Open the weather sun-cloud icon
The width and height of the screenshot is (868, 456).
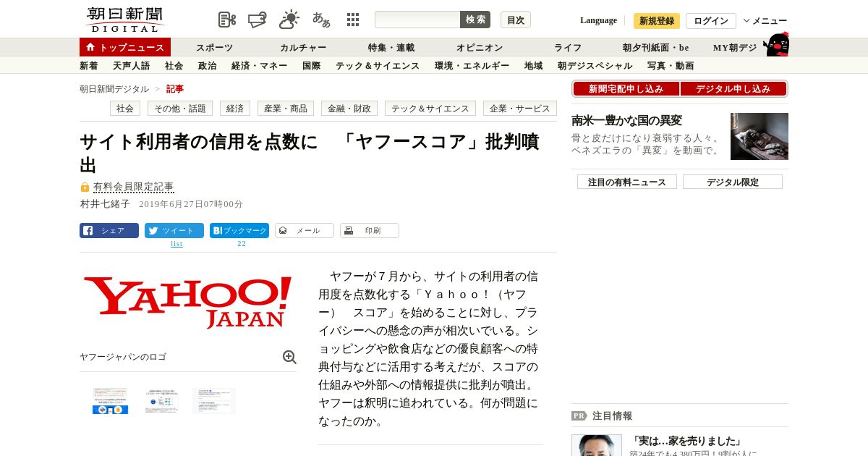point(289,20)
